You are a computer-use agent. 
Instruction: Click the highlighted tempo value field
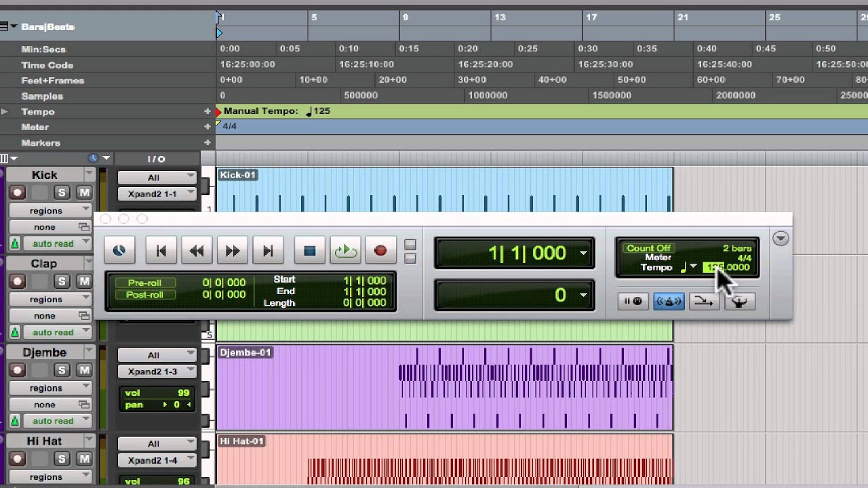(727, 267)
